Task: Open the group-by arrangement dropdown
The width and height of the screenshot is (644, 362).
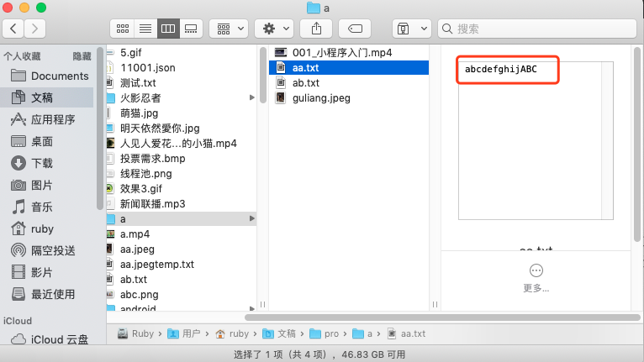Action: [228, 29]
